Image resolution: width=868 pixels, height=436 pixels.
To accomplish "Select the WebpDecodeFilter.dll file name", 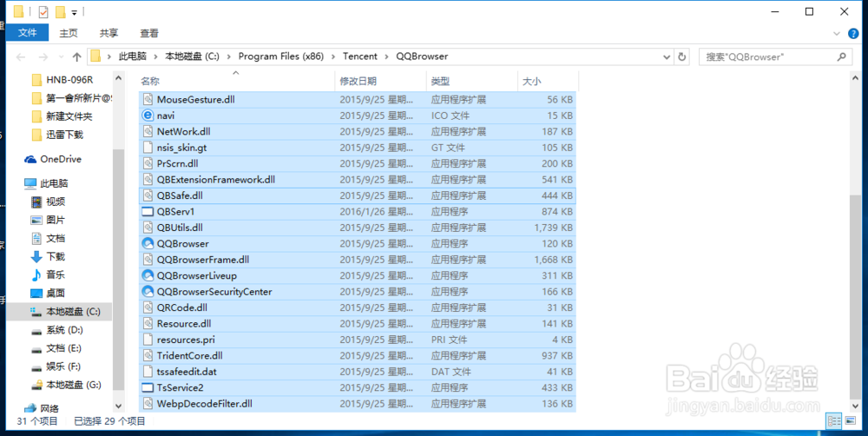I will (204, 404).
